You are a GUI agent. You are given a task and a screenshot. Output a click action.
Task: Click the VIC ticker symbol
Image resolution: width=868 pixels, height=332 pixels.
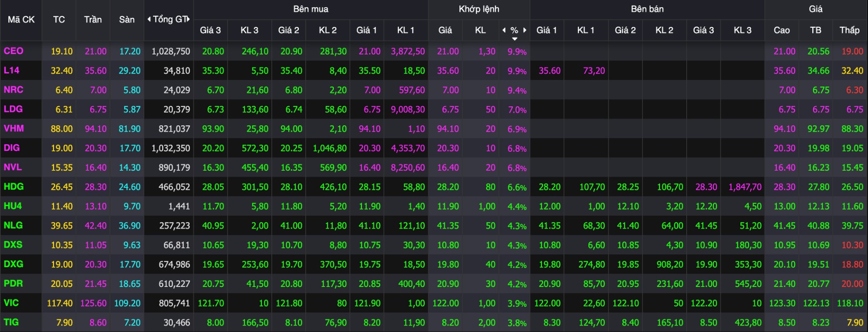coord(11,303)
